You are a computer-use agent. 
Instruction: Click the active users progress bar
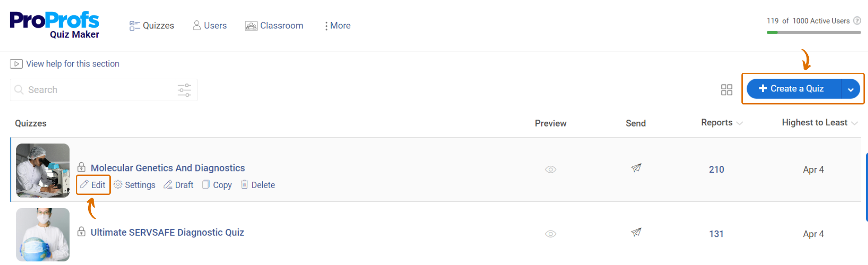(813, 33)
